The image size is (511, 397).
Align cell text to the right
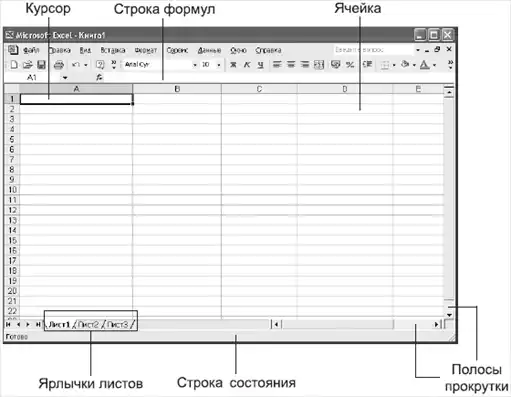tap(305, 65)
